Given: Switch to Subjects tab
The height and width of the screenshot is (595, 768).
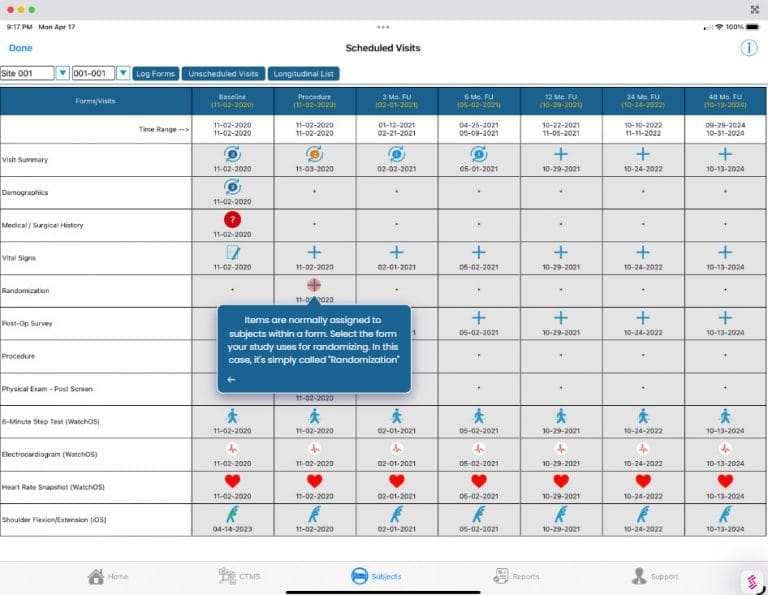Looking at the screenshot, I should click(376, 576).
